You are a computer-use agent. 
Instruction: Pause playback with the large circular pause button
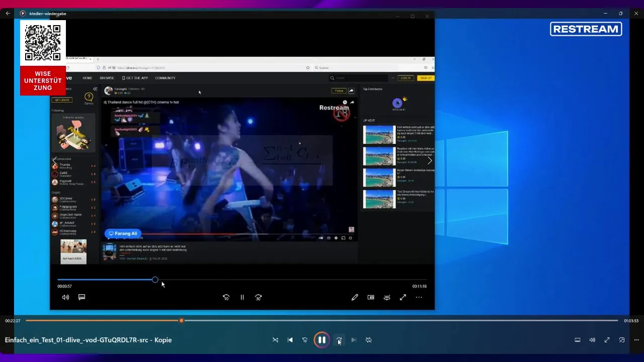[321, 340]
